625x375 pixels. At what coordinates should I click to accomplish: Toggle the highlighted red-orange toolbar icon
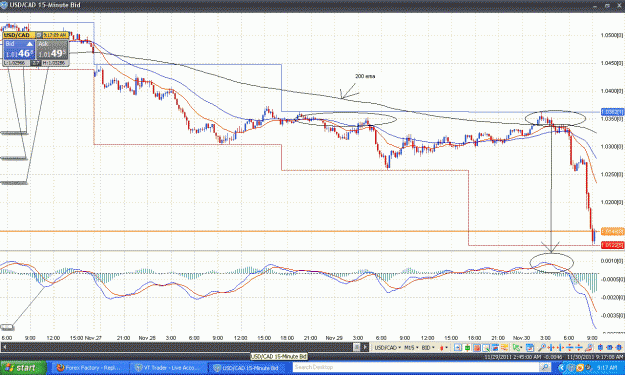[476, 348]
